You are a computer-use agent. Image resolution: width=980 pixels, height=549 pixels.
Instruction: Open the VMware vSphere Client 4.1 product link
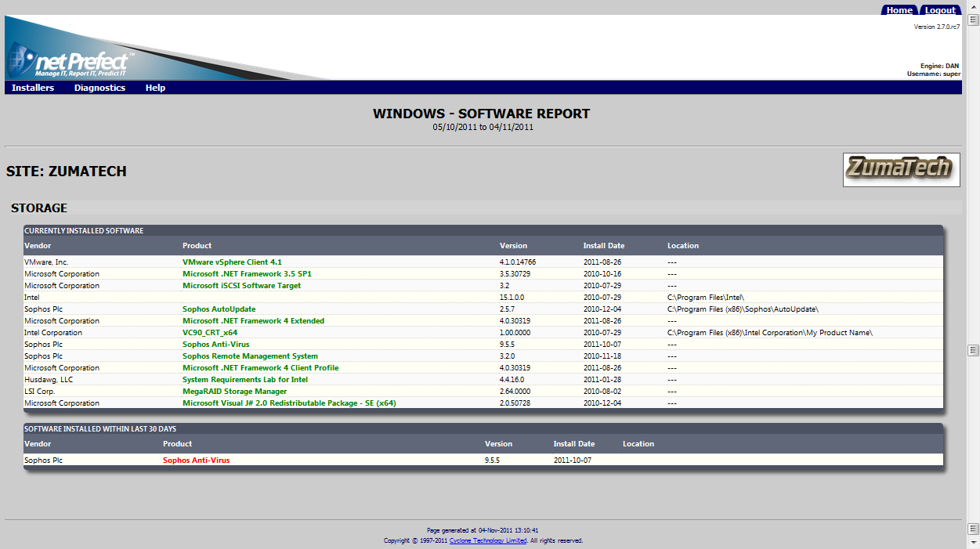pyautogui.click(x=232, y=262)
